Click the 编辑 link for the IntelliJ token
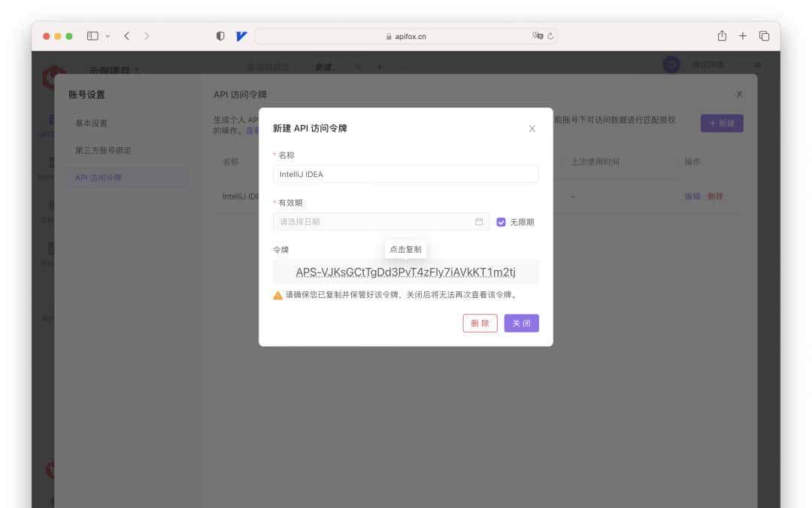The image size is (812, 508). (x=692, y=196)
